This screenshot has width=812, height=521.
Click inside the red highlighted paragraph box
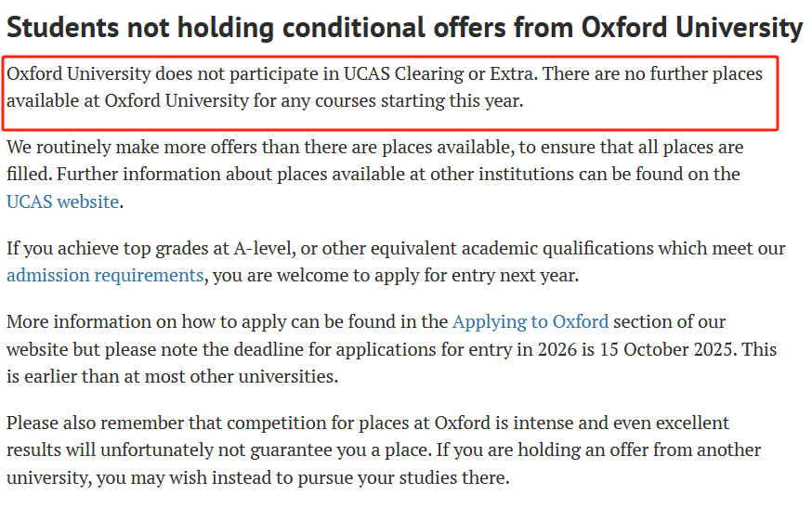(x=390, y=93)
